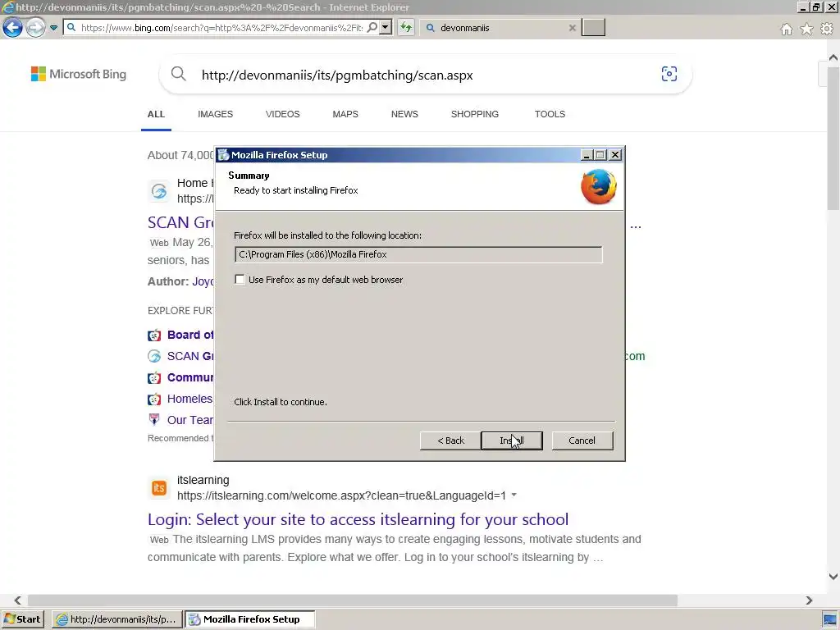
Task: Click Internet Explorer forward arrow button
Action: [35, 27]
